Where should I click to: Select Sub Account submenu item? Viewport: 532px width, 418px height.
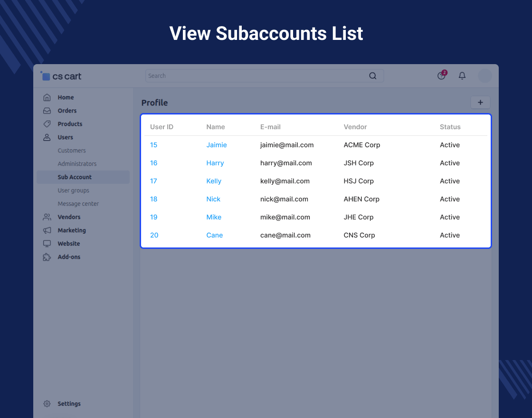83,177
